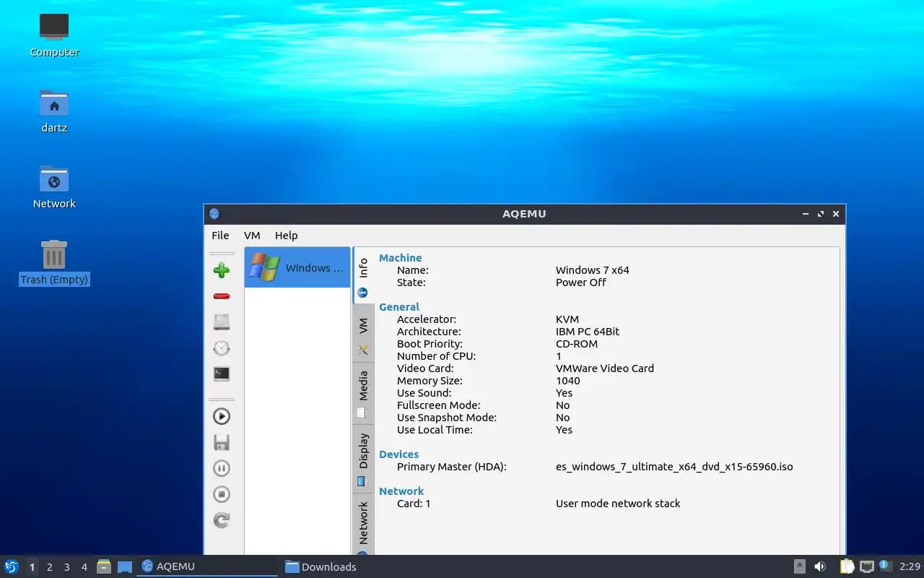924x578 pixels.
Task: Click the floppy Save VM state icon
Action: pos(222,442)
